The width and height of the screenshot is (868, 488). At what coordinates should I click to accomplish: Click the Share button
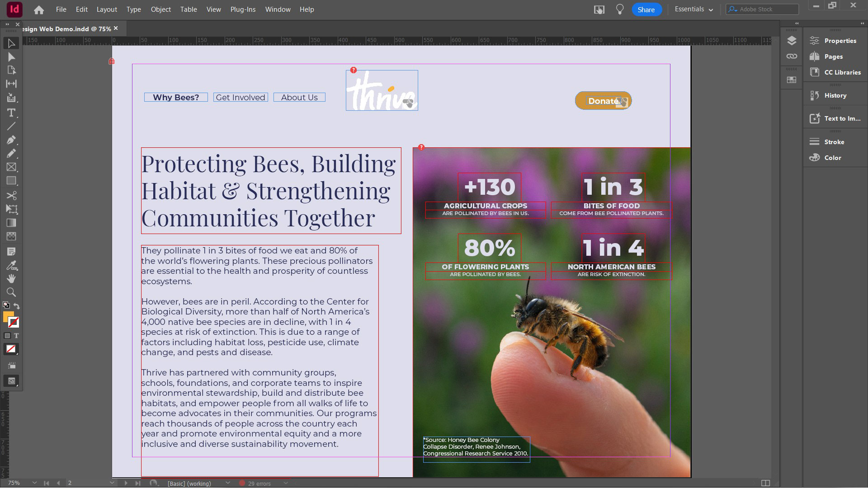click(x=646, y=9)
